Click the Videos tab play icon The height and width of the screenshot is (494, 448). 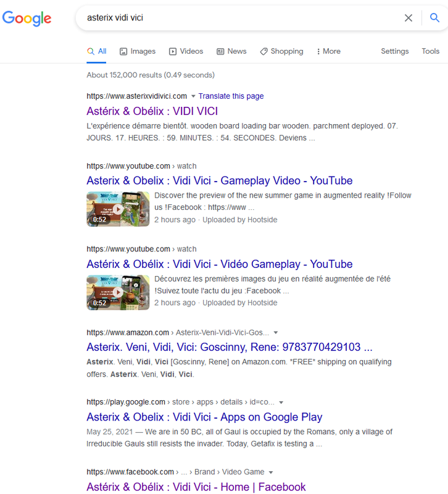173,51
